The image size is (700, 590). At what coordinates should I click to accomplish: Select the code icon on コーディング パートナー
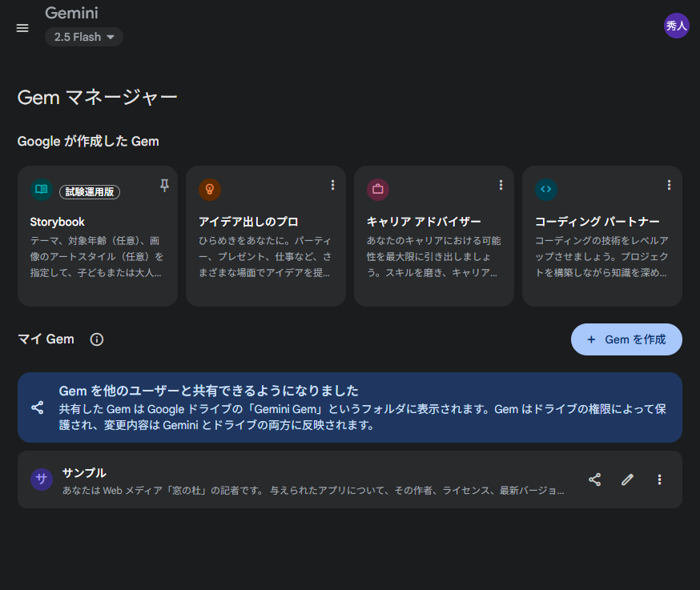545,189
